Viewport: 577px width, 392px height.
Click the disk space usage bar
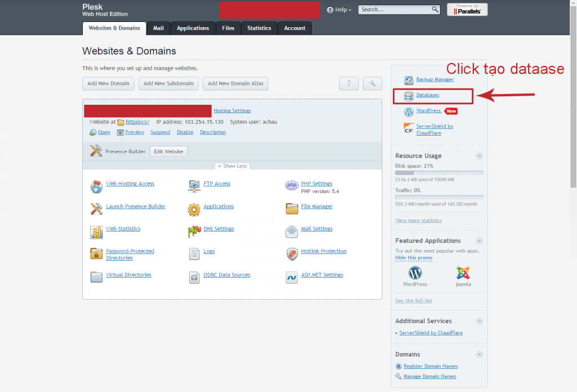(x=439, y=173)
